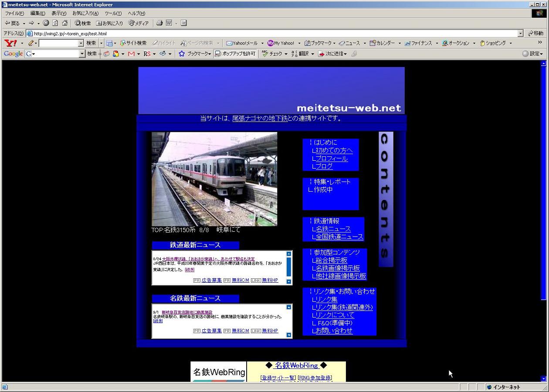Viewport: 549px width, 392px height.
Task: Open the ツール(T) menu
Action: 113,14
